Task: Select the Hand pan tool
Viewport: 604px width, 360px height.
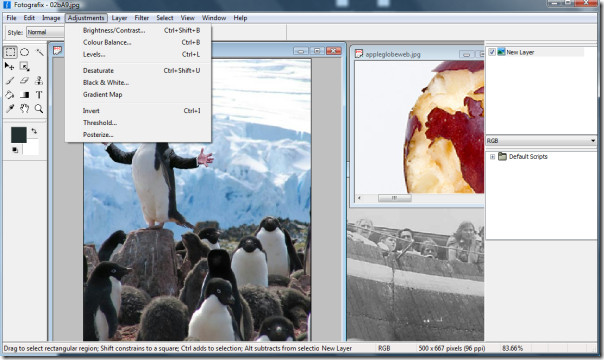Action: click(25, 109)
